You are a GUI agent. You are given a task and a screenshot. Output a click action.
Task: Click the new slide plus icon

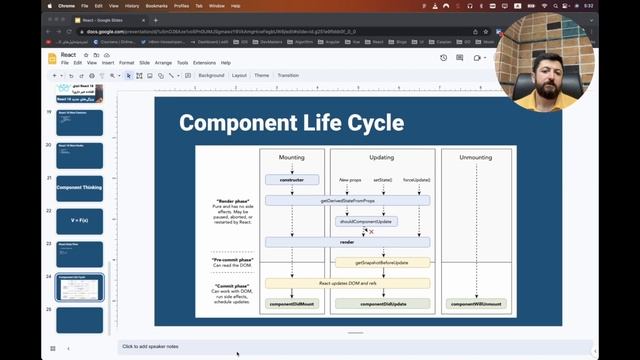[54, 76]
